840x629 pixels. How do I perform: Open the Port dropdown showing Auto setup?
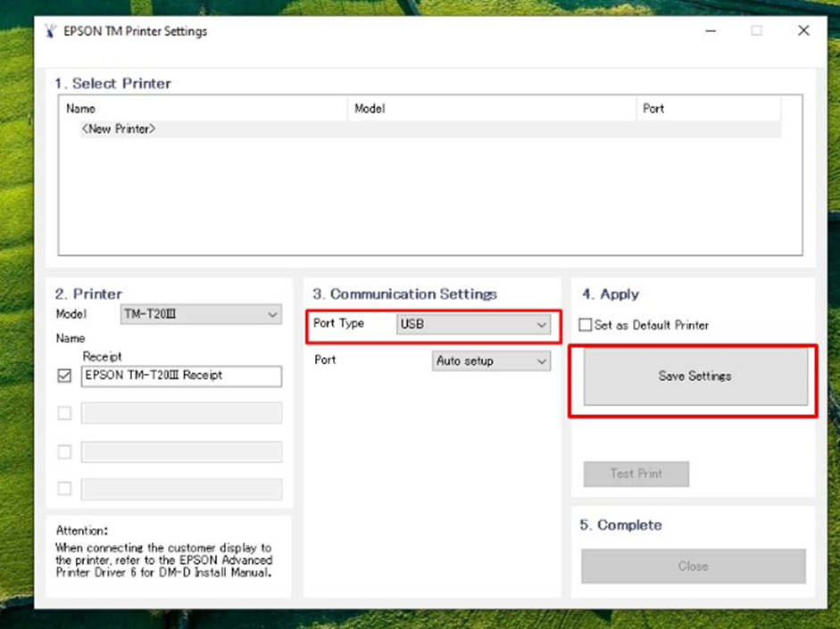[491, 361]
